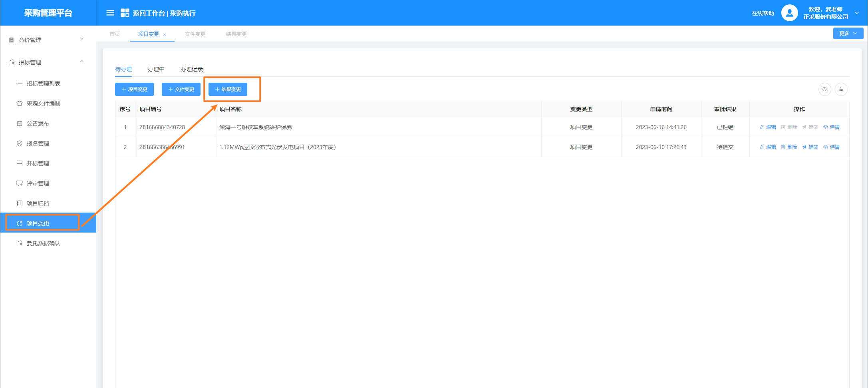868x388 pixels.
Task: Click the search magnifier icon above table
Action: click(x=824, y=90)
